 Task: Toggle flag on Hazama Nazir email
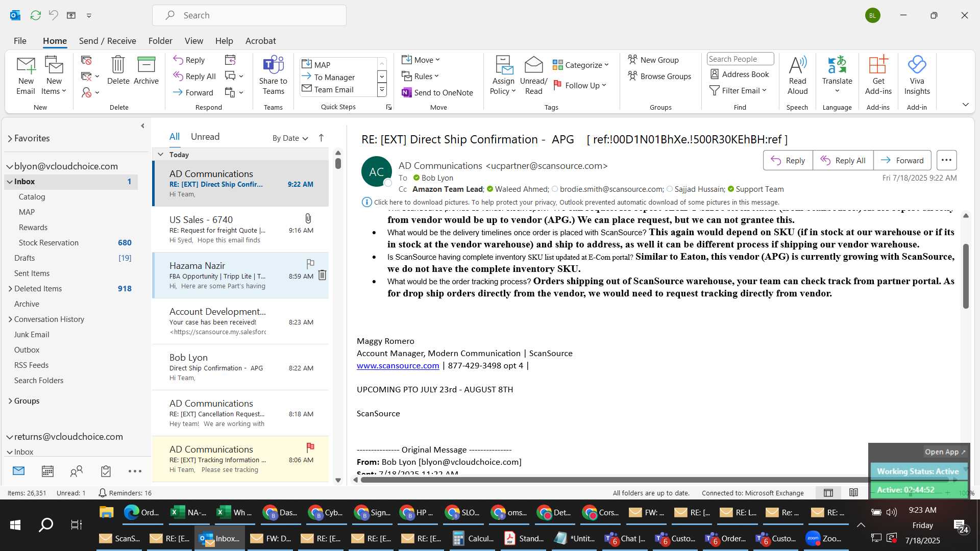click(x=310, y=263)
